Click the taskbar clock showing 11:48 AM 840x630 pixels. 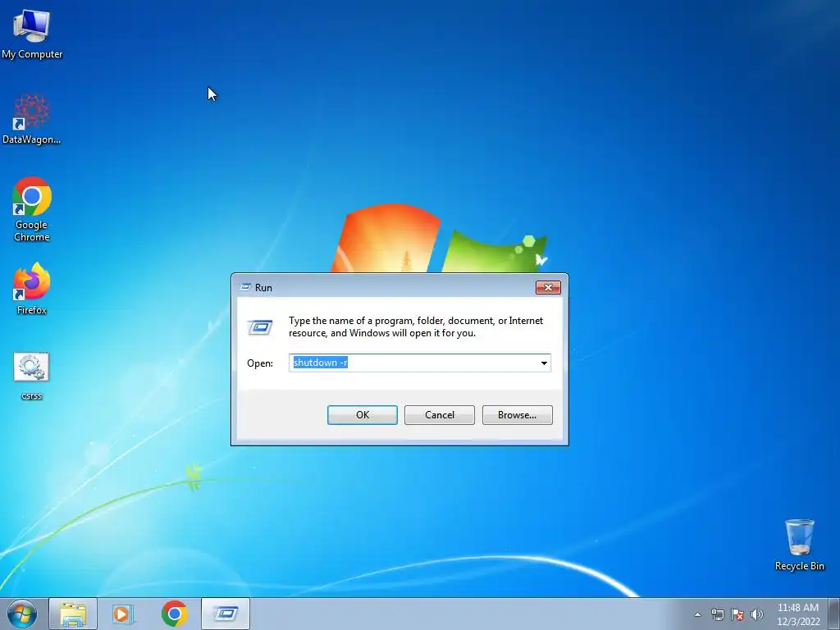pyautogui.click(x=797, y=614)
